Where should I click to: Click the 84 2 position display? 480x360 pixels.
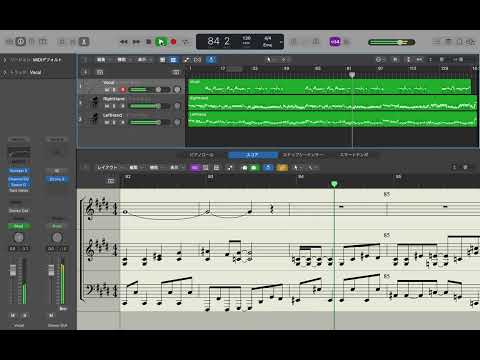219,41
